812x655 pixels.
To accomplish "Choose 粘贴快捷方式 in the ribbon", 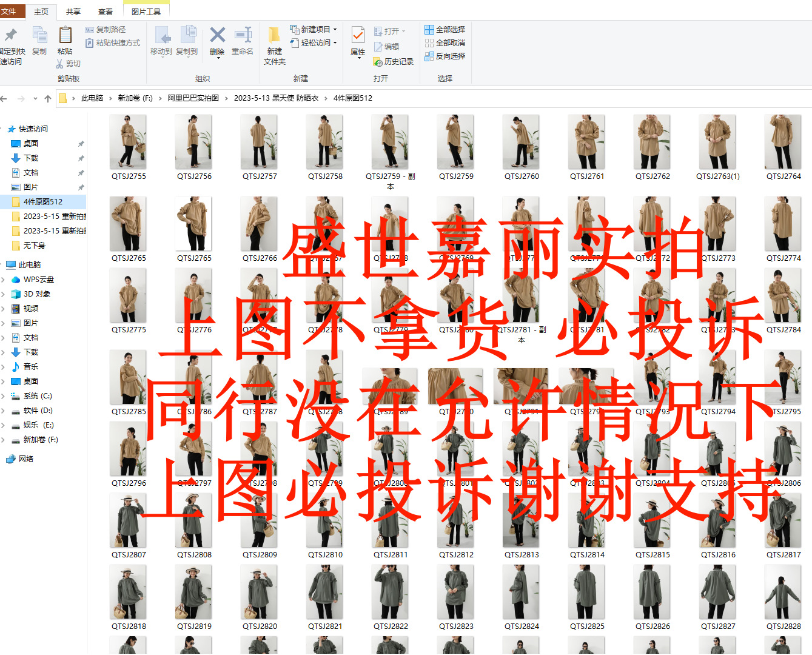I will coord(113,43).
